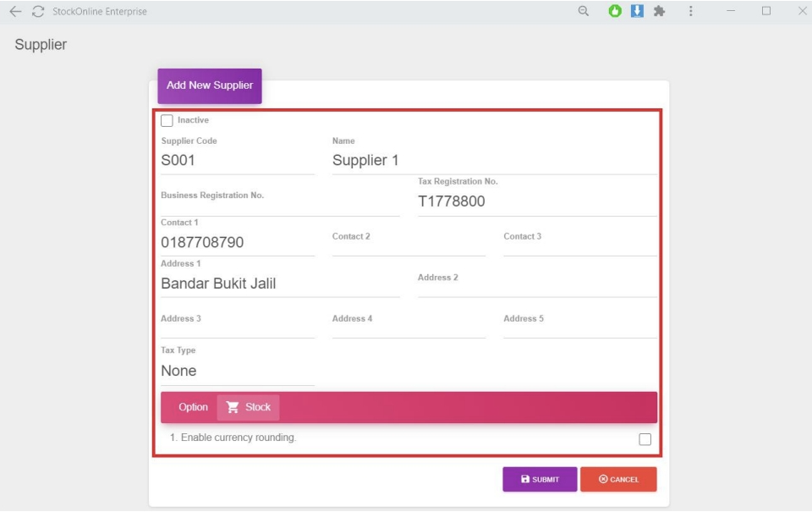Click the reload page icon

coord(38,12)
